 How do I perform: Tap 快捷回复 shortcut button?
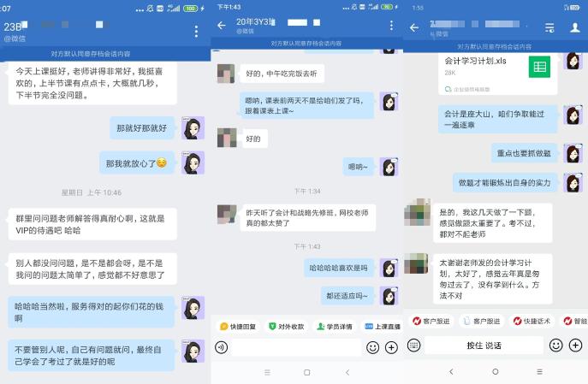[x=238, y=327]
